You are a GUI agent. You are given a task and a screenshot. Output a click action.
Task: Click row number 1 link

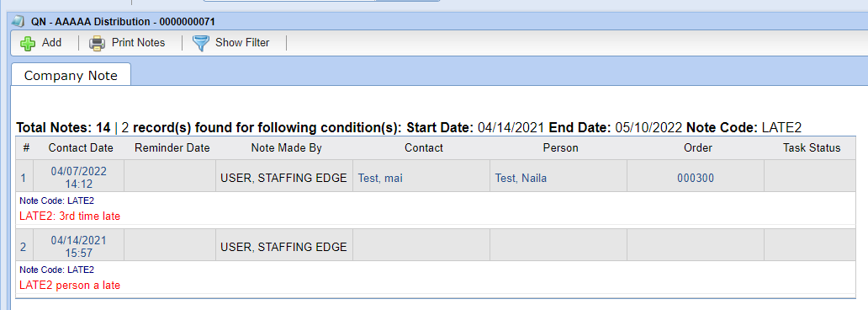[24, 178]
